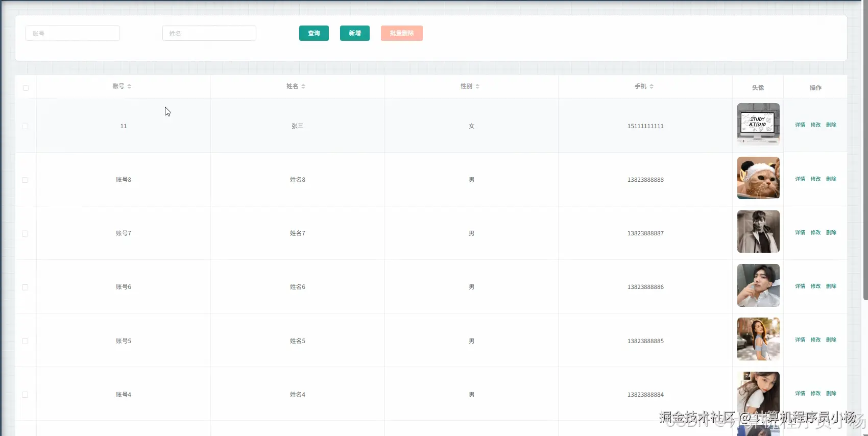The height and width of the screenshot is (436, 868).
Task: Sort the table by 姓名 column
Action: [x=303, y=86]
